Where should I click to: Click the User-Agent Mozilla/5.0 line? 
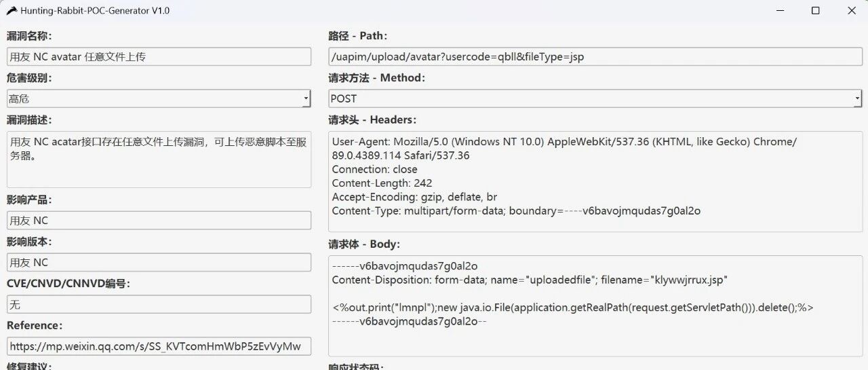(564, 149)
